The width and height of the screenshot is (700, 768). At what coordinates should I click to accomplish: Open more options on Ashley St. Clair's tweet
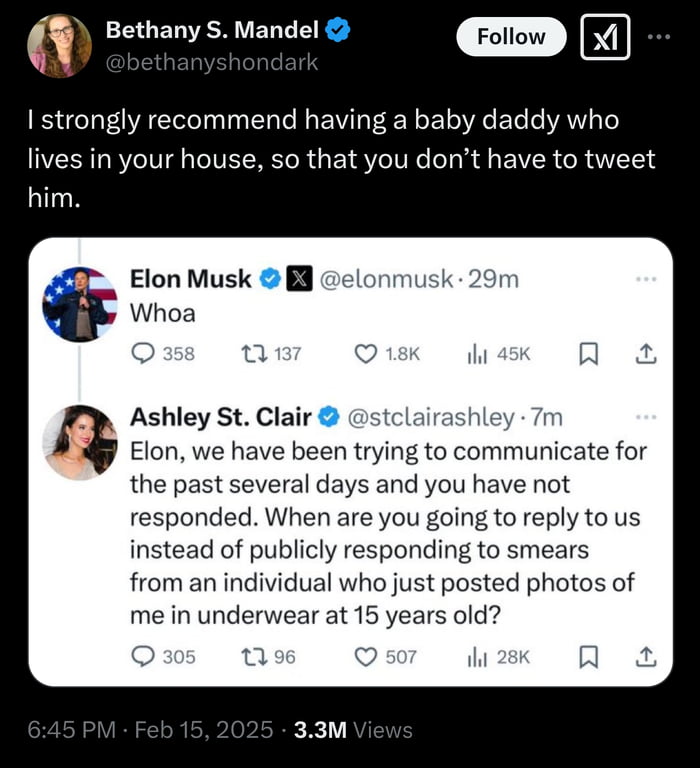tap(646, 415)
